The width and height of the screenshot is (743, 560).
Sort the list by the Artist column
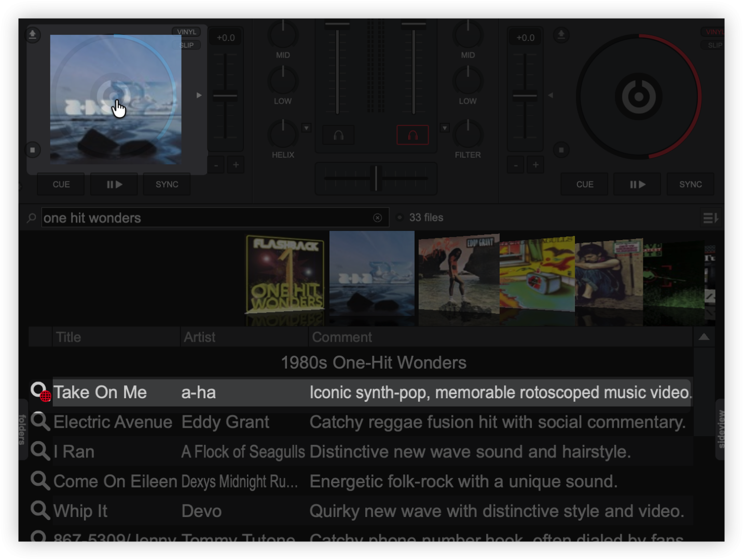click(x=244, y=337)
